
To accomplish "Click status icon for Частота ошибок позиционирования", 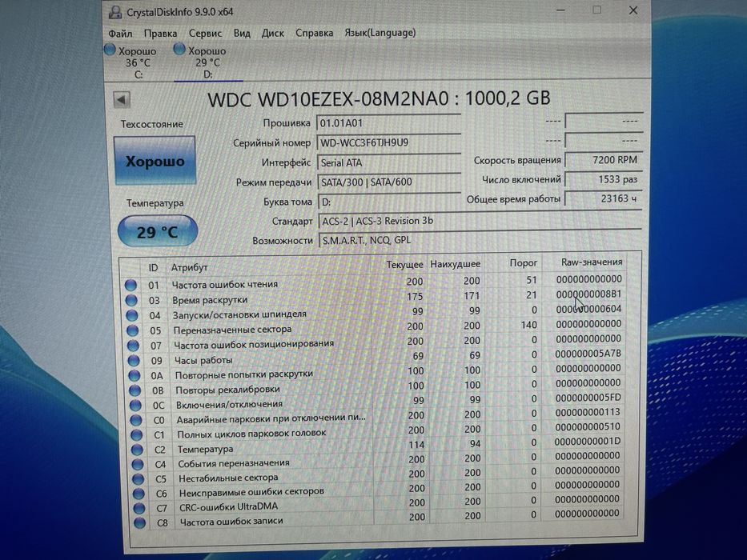I will tap(133, 346).
